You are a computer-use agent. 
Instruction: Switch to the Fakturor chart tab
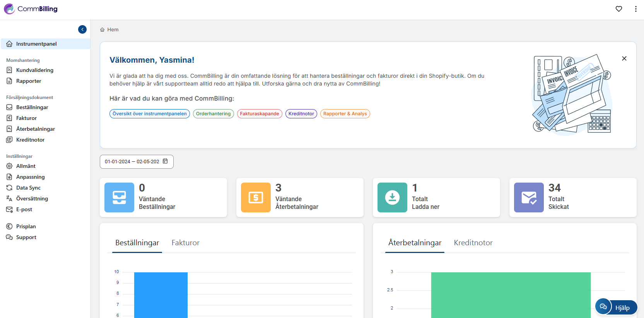(x=185, y=243)
